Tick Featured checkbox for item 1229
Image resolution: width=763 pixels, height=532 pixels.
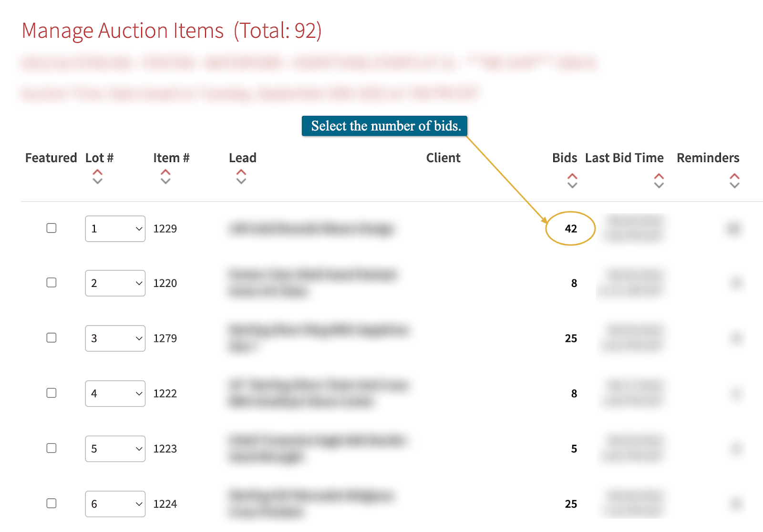[52, 228]
